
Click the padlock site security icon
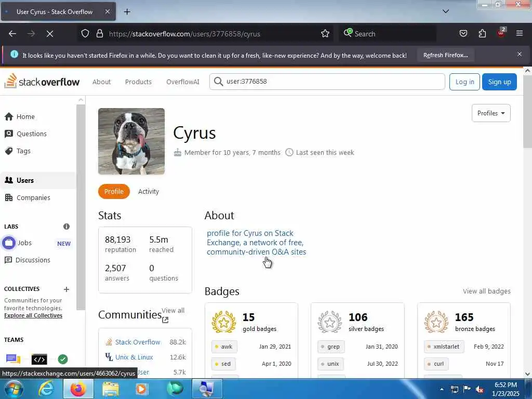click(99, 34)
